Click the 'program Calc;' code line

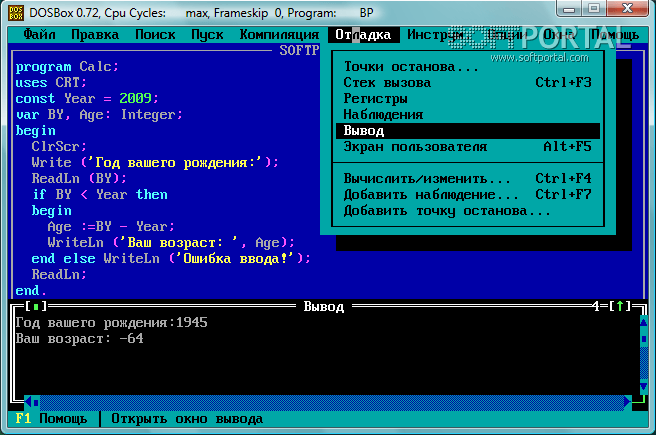coord(67,67)
